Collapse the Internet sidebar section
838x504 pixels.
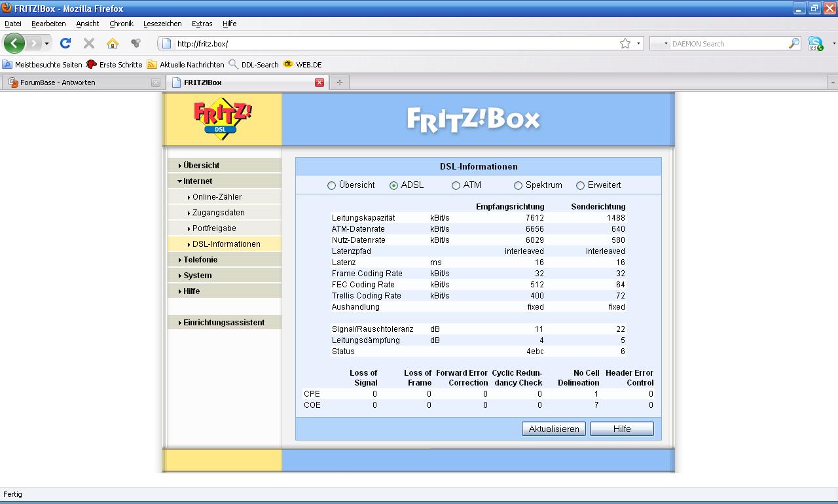[x=225, y=181]
